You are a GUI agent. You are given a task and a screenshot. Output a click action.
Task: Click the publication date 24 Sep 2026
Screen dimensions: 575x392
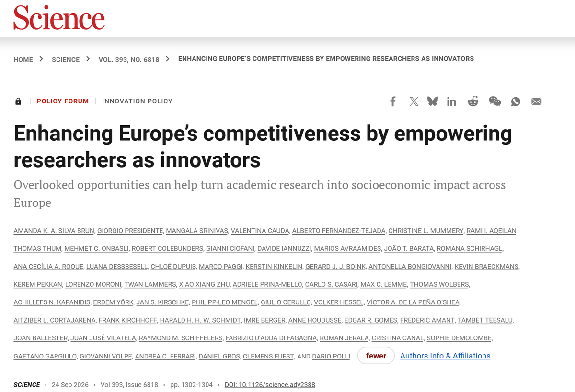(x=70, y=385)
